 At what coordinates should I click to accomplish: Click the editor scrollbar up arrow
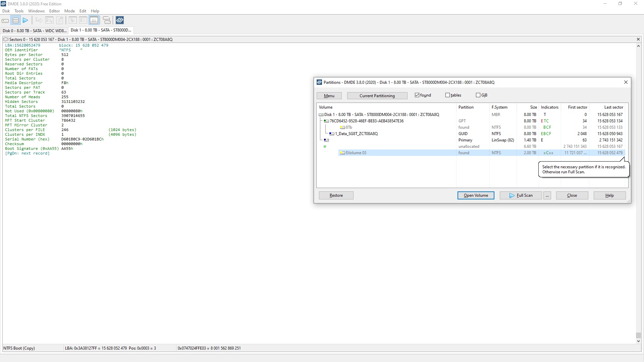point(638,46)
